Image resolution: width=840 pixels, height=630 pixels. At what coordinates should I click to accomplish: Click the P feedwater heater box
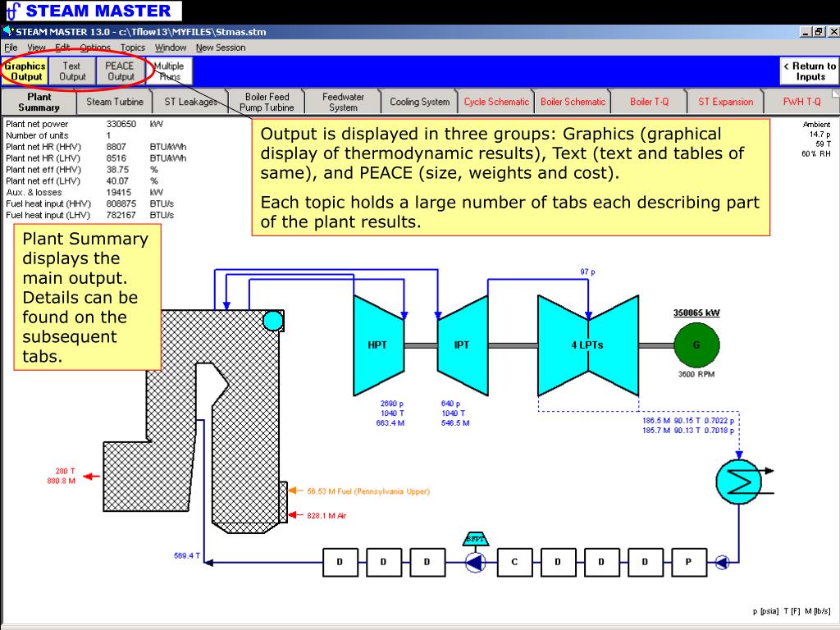tap(688, 562)
